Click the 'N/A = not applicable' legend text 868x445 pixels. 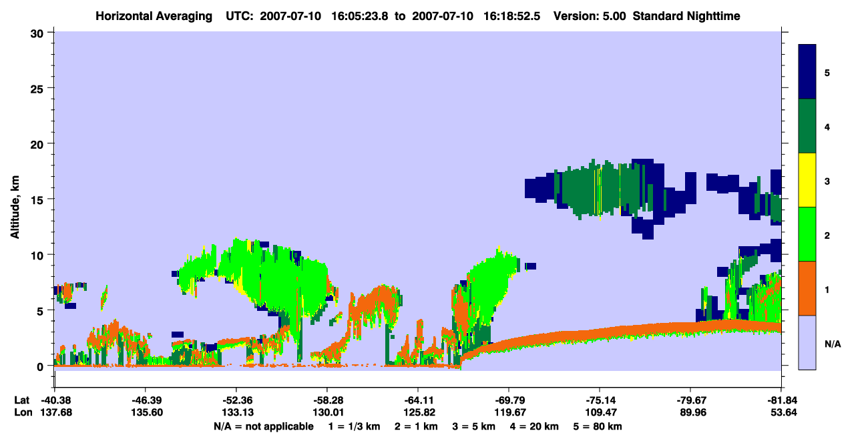(263, 426)
